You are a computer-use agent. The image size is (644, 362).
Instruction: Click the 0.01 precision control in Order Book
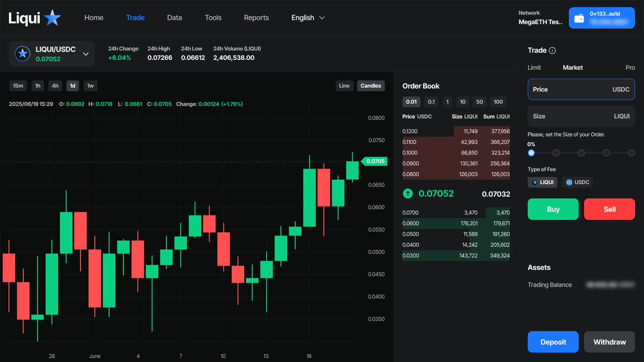411,101
